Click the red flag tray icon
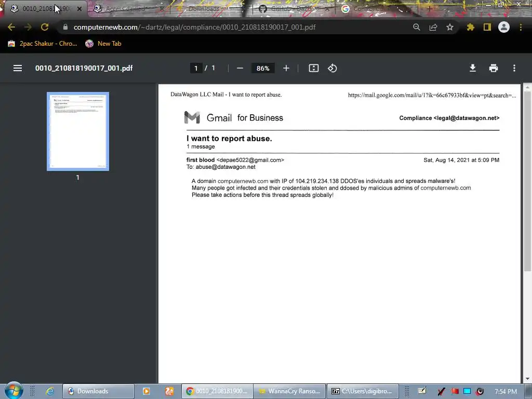The width and height of the screenshot is (532, 399). click(455, 392)
